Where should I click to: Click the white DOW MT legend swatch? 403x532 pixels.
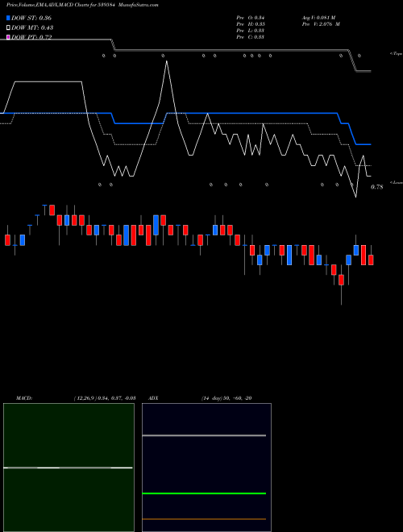click(x=8, y=28)
